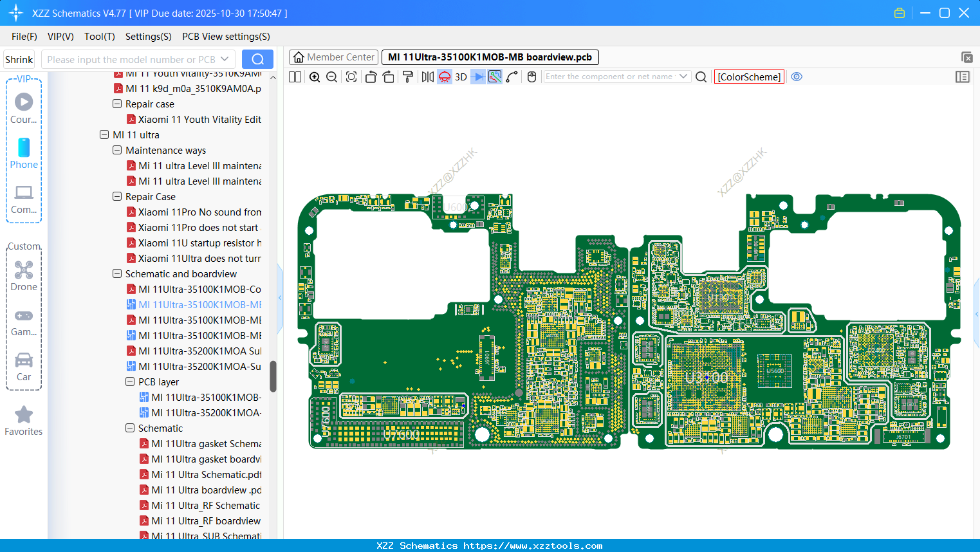The image size is (980, 552).
Task: Collapse the MI 11 ultra tree node
Action: tap(104, 134)
